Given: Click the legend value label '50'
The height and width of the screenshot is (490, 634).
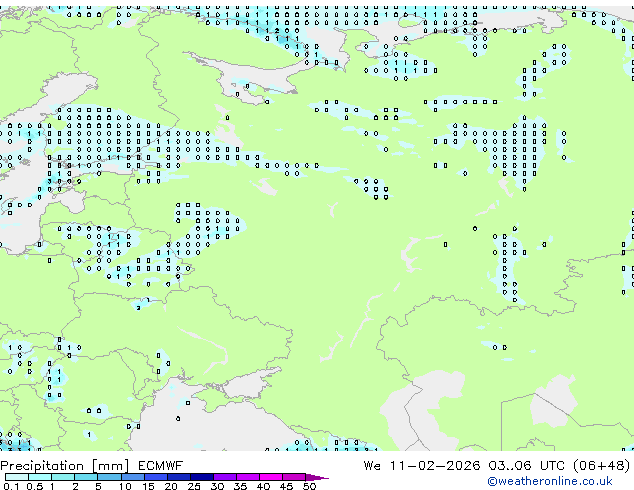Looking at the screenshot, I should pyautogui.click(x=309, y=486).
